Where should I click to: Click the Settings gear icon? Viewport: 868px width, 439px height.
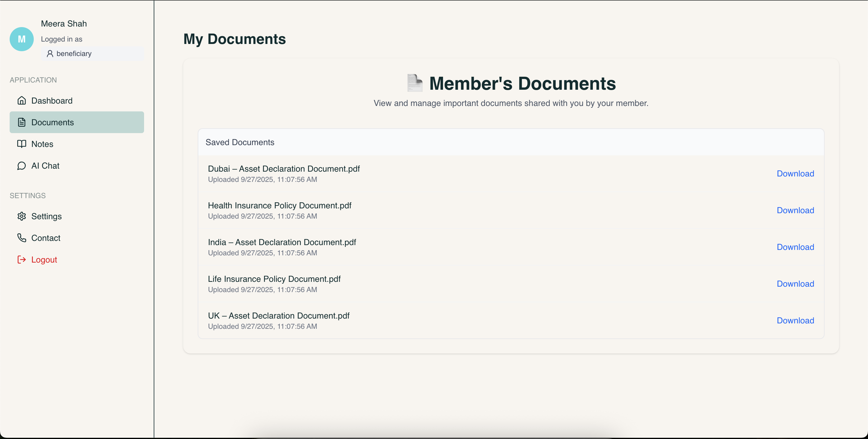[22, 216]
